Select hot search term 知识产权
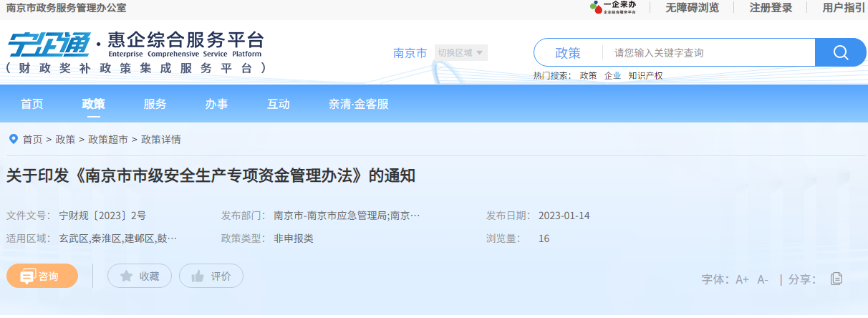Screen dimensions: 868x318 645,75
